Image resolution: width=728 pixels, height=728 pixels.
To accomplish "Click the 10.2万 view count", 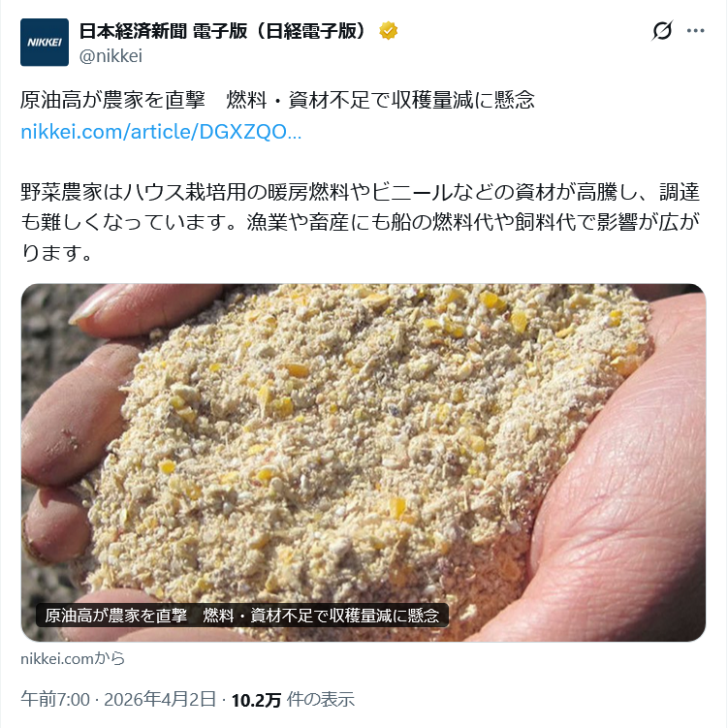I will [x=256, y=700].
